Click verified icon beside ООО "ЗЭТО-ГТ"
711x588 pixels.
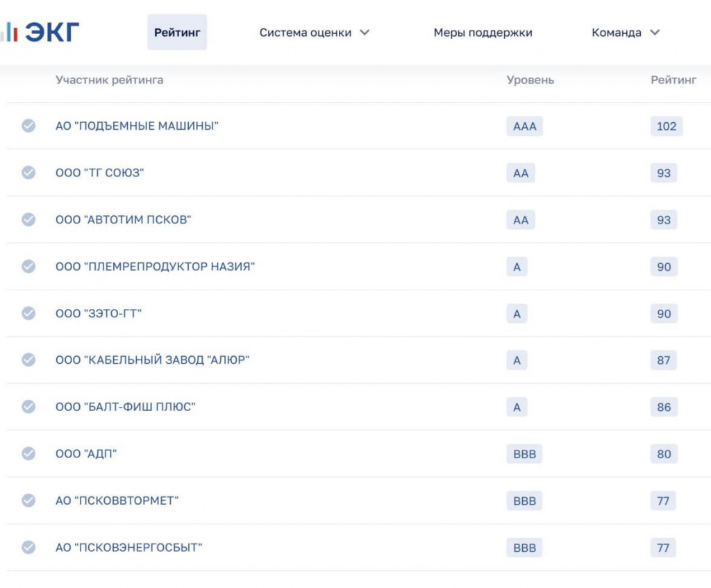28,313
